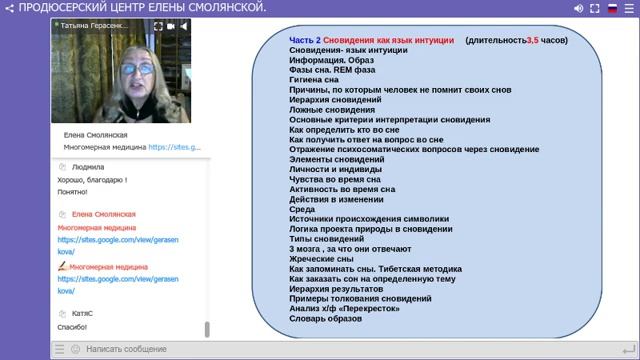Open the pinned sites.g... link below the video
Image resolution: width=640 pixels, height=360 pixels.
(x=174, y=147)
